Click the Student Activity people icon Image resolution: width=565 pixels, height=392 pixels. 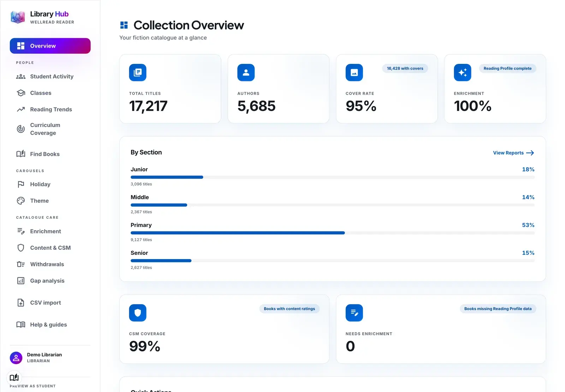coord(21,77)
